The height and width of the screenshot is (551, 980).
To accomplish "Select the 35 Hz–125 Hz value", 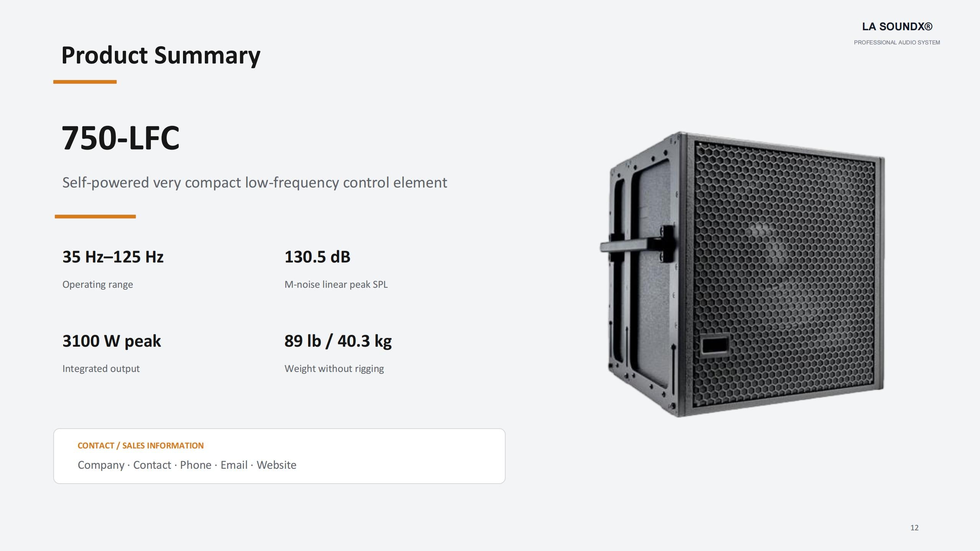I will (113, 257).
